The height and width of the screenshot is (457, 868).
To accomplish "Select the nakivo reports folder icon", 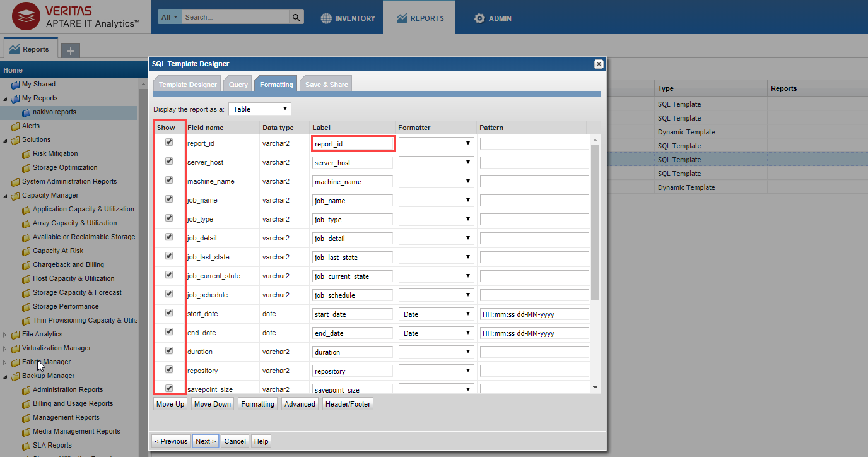I will 26,112.
